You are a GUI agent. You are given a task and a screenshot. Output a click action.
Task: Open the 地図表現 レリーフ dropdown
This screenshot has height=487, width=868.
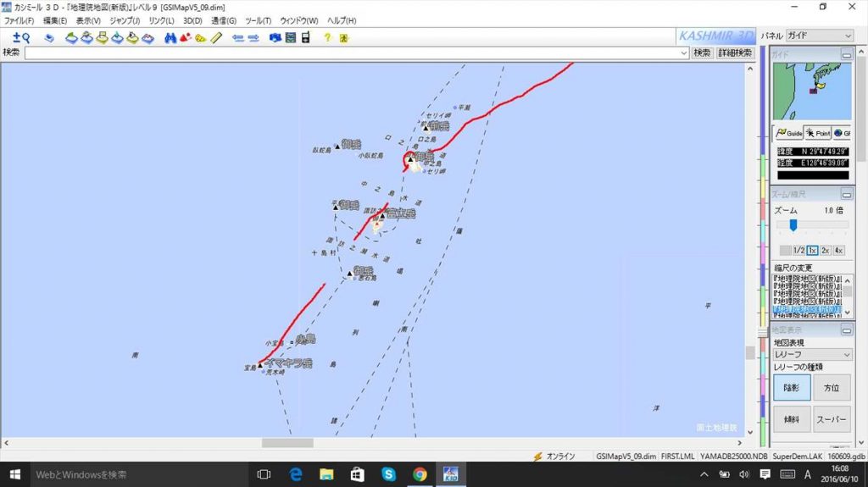coord(812,354)
